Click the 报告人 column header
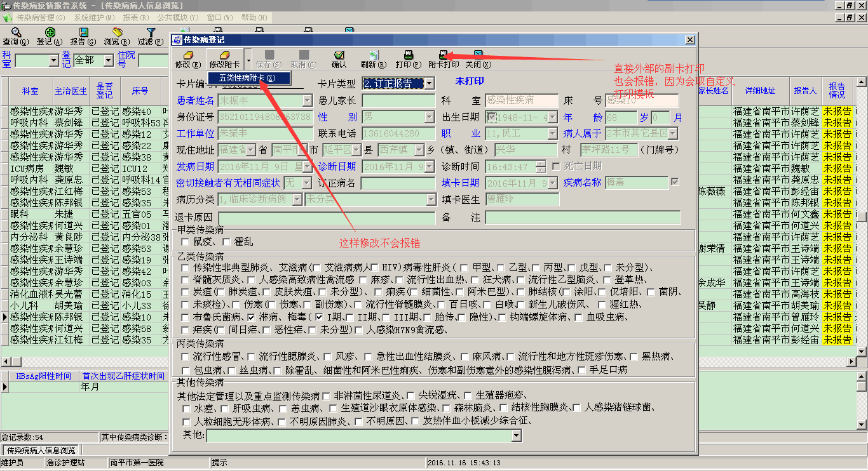This screenshot has height=471, width=868. (805, 91)
